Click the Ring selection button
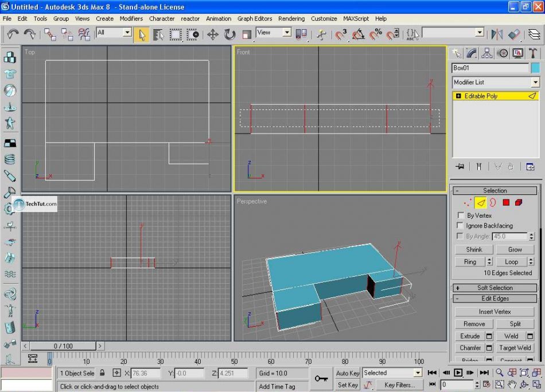This screenshot has height=392, width=545. click(470, 261)
